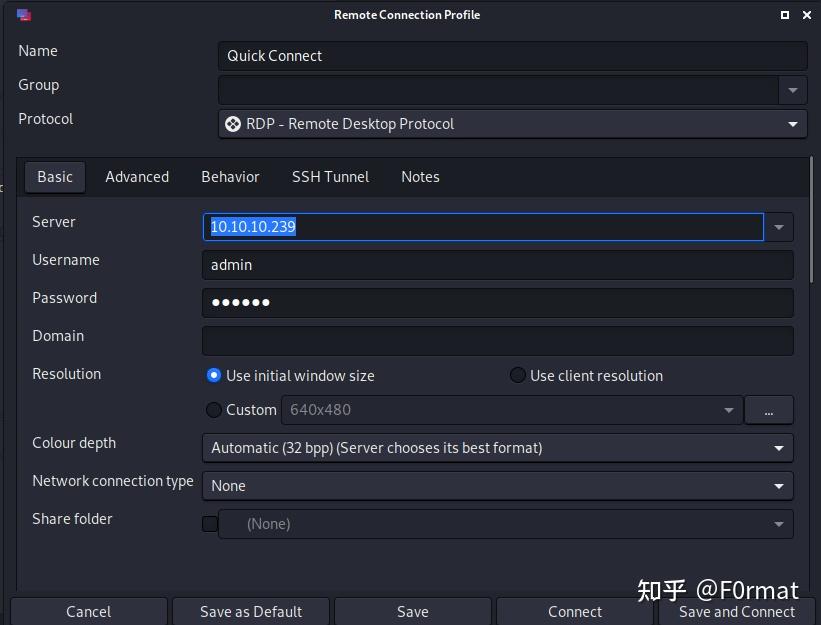Click the application icon in the title bar

(24, 15)
